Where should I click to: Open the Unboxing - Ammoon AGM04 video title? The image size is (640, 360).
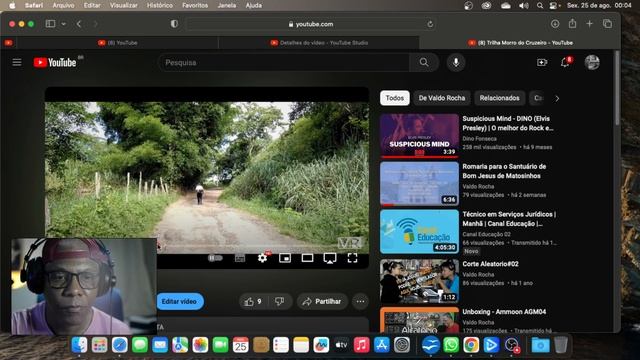pyautogui.click(x=504, y=311)
